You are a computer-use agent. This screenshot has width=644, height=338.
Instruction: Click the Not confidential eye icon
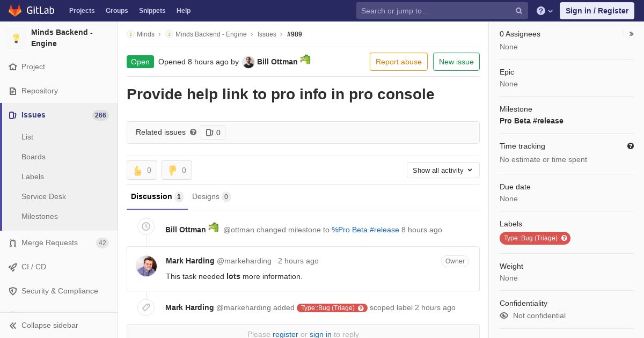(x=504, y=315)
